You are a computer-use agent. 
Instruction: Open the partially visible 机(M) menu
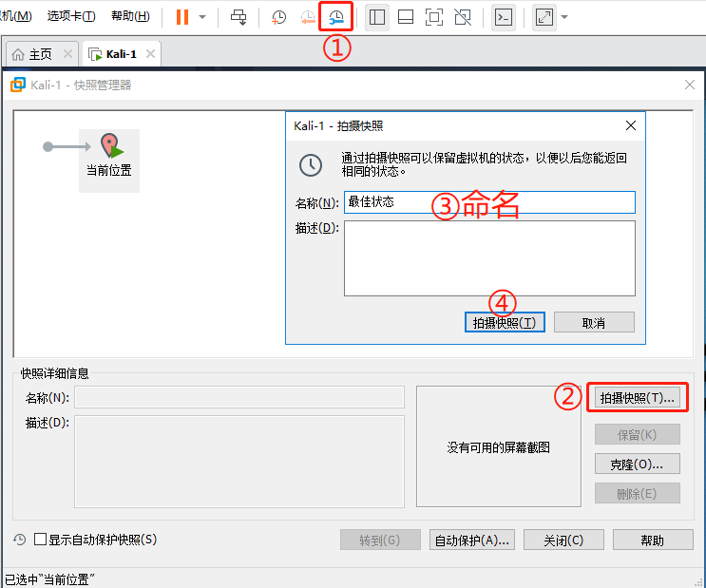point(16,16)
